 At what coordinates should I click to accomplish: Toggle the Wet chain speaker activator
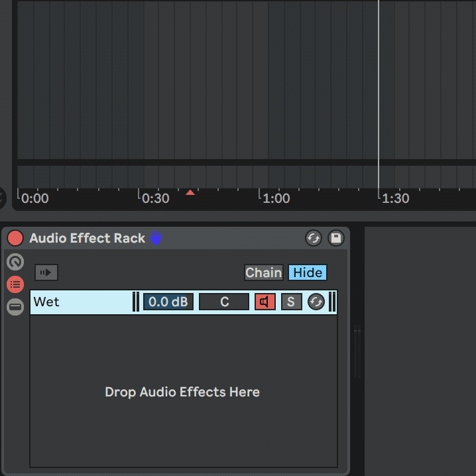265,302
